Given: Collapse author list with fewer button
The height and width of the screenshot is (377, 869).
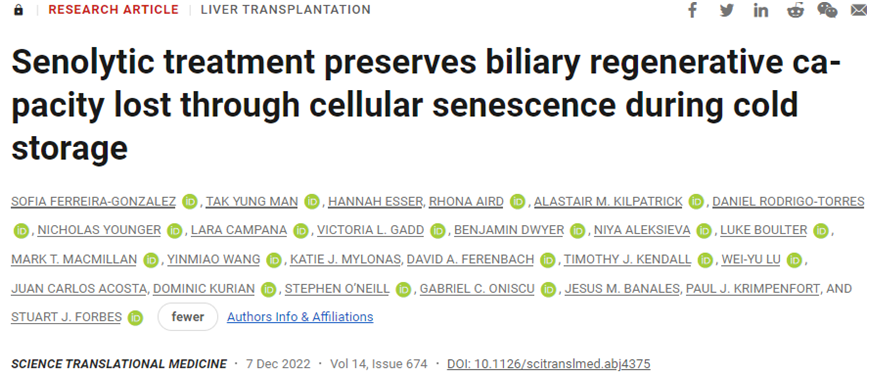Looking at the screenshot, I should 188,317.
